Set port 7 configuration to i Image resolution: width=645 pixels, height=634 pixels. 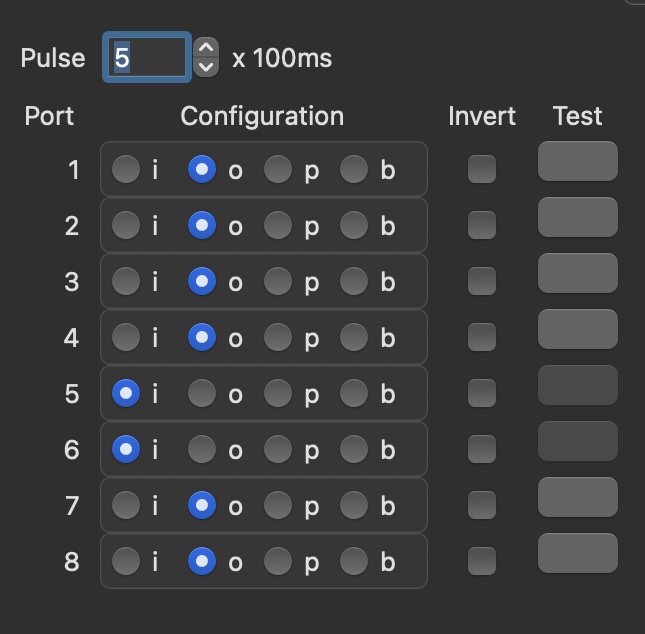coord(126,506)
